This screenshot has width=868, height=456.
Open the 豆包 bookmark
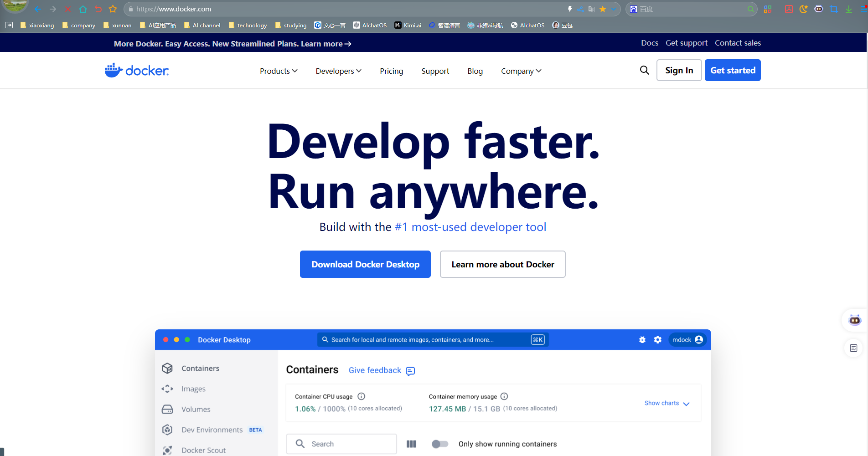563,25
